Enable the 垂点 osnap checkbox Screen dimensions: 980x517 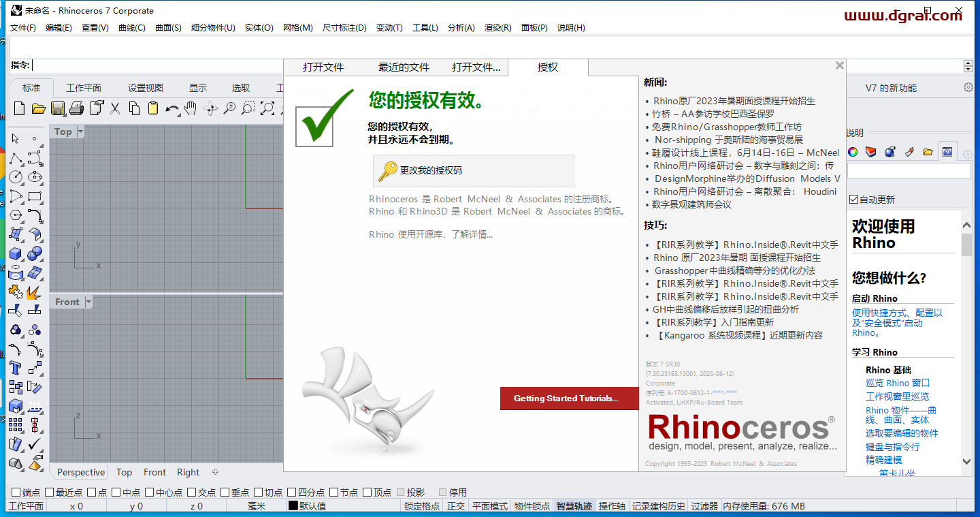coord(225,492)
